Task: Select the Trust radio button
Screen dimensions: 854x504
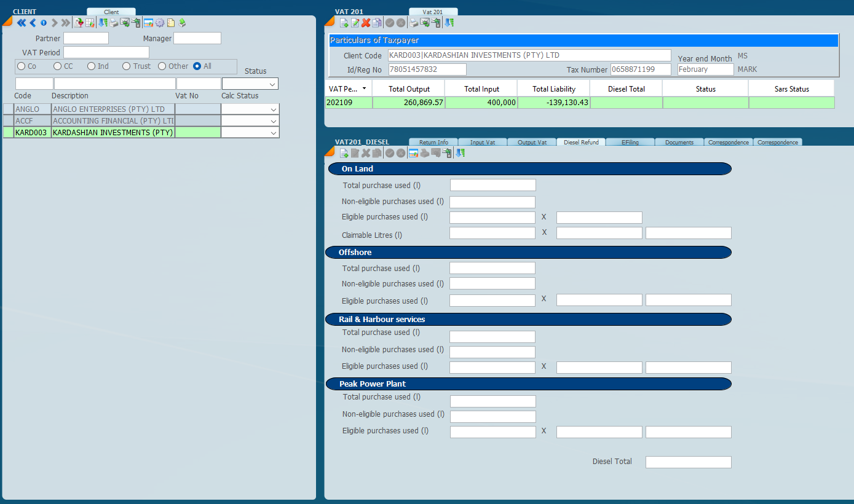Action: [x=127, y=66]
